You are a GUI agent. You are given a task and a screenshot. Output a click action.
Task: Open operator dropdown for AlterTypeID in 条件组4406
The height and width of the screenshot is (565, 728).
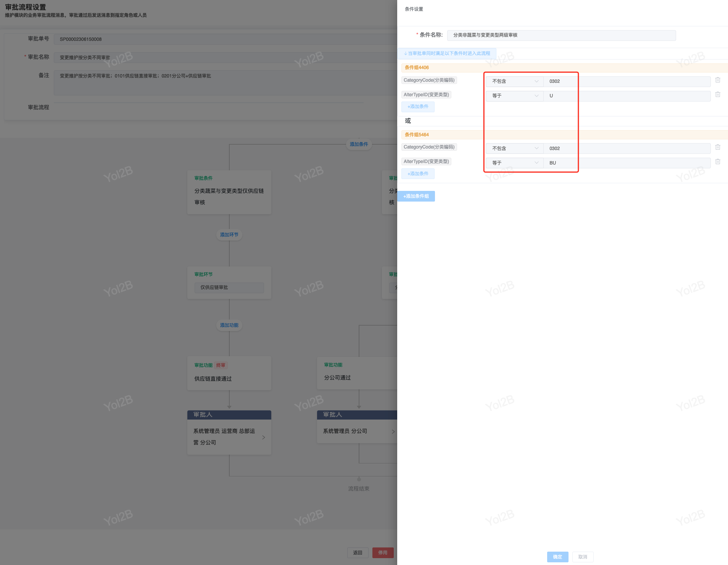click(515, 96)
